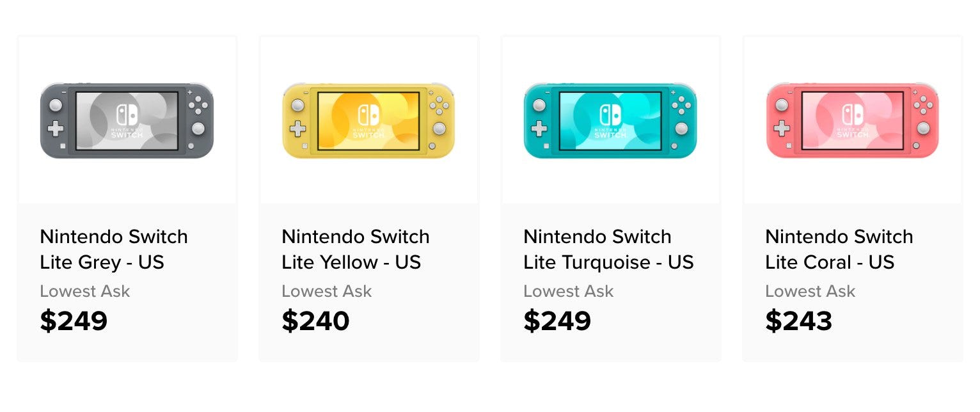Select the $240 lowest ask price

tap(315, 321)
